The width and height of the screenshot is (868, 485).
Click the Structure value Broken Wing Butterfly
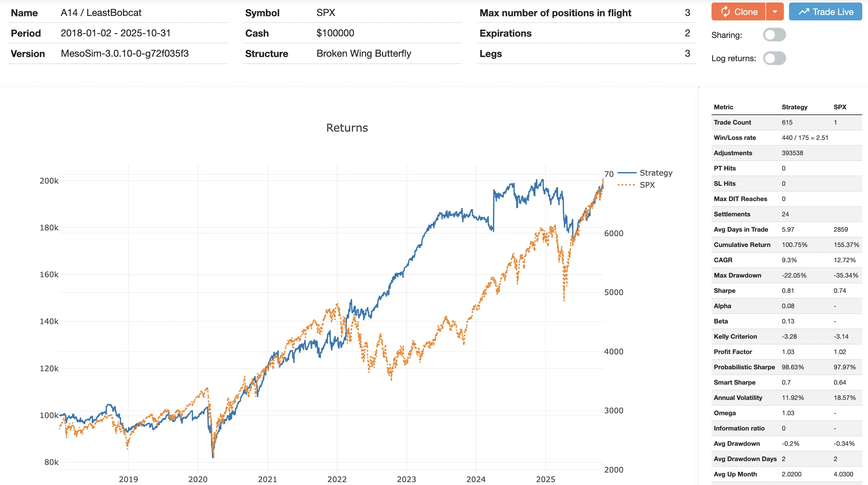(x=364, y=53)
